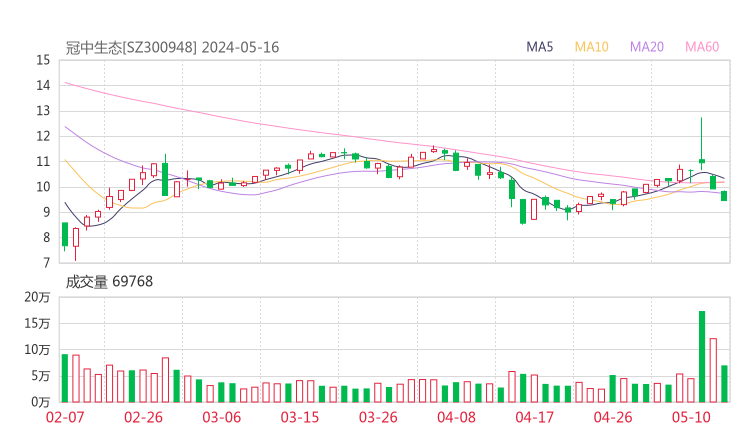Image resolution: width=740 pixels, height=440 pixels.
Task: Click the MA60 legend label
Action: (702, 47)
